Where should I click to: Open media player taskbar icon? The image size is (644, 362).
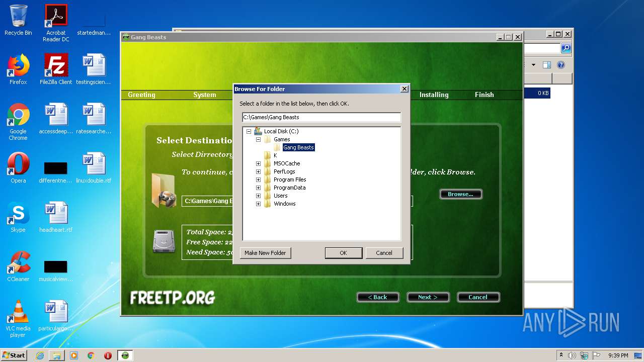74,355
